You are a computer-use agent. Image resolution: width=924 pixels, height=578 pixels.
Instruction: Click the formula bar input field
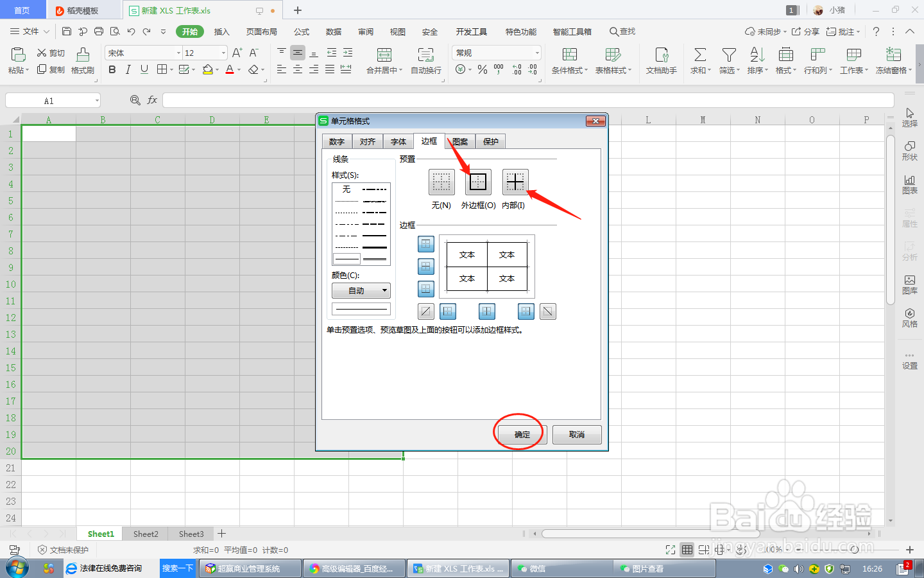[528, 100]
